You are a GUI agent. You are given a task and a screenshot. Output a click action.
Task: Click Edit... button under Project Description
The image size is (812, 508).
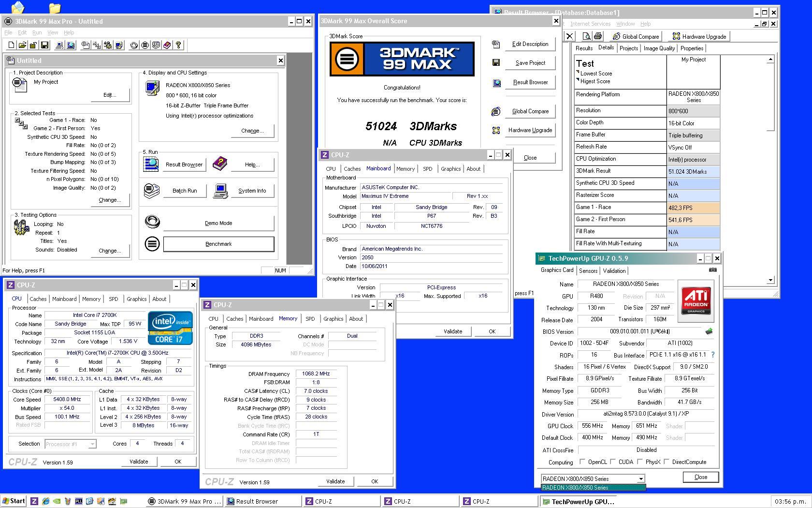tap(110, 95)
